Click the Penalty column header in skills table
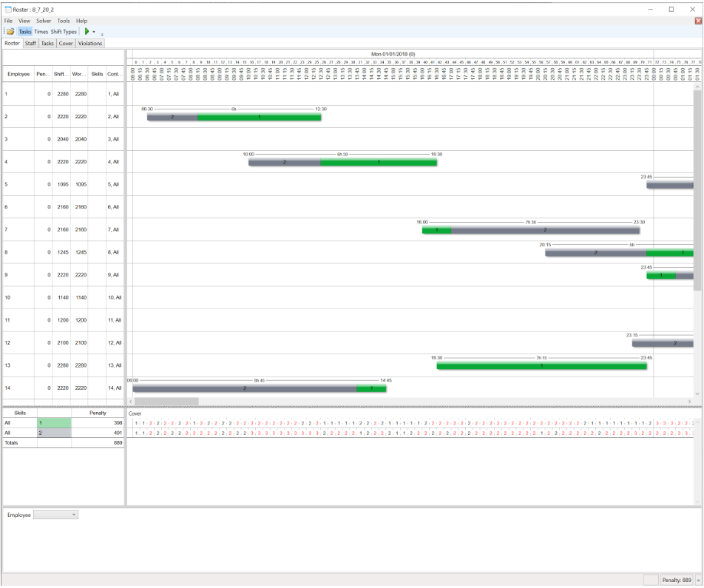 pyautogui.click(x=98, y=413)
